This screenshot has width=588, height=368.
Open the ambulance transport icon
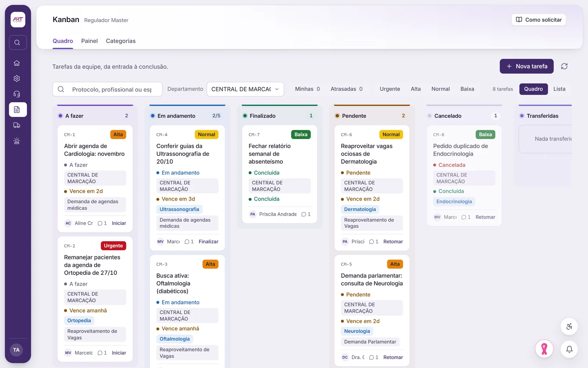pos(17,125)
